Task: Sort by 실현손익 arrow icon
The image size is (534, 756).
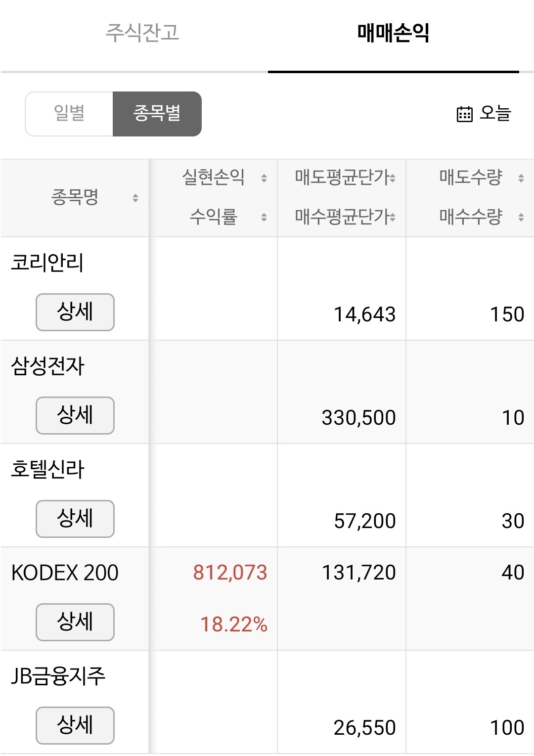Action: click(x=264, y=178)
